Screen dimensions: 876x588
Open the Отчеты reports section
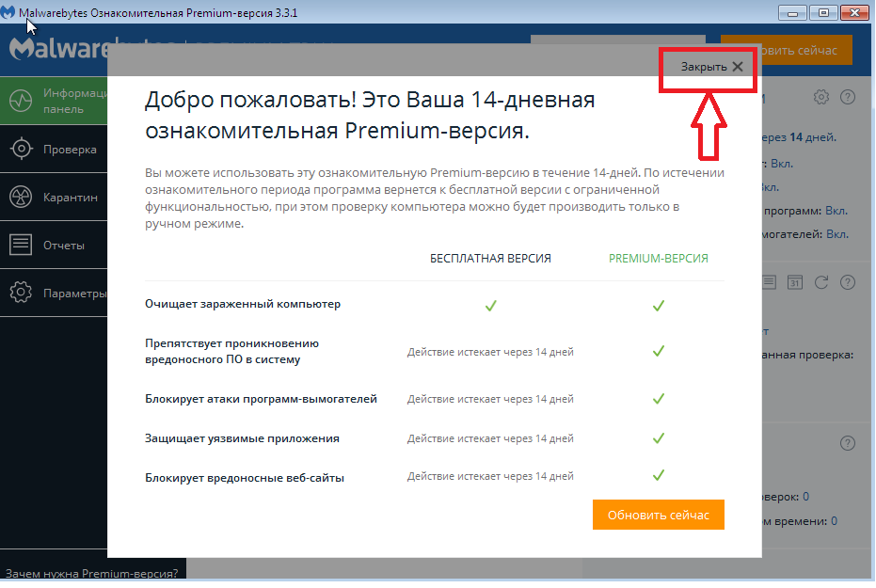54,246
